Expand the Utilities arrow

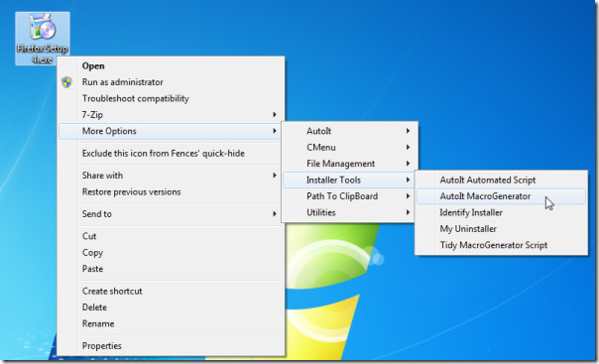[408, 213]
